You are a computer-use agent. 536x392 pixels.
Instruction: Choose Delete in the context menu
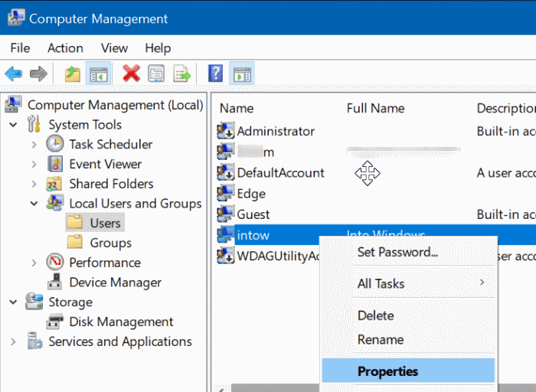click(x=408, y=315)
